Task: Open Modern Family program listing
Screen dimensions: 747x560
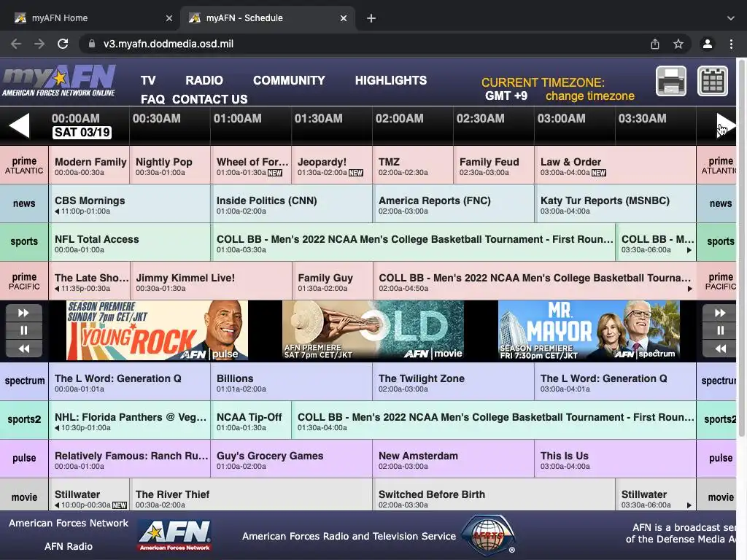Action: pyautogui.click(x=89, y=166)
